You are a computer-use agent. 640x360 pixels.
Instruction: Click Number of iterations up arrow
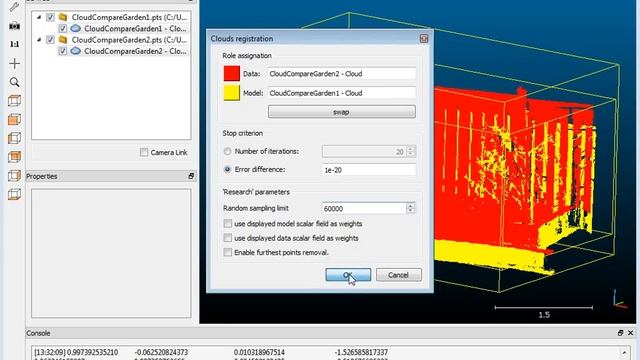pyautogui.click(x=411, y=149)
